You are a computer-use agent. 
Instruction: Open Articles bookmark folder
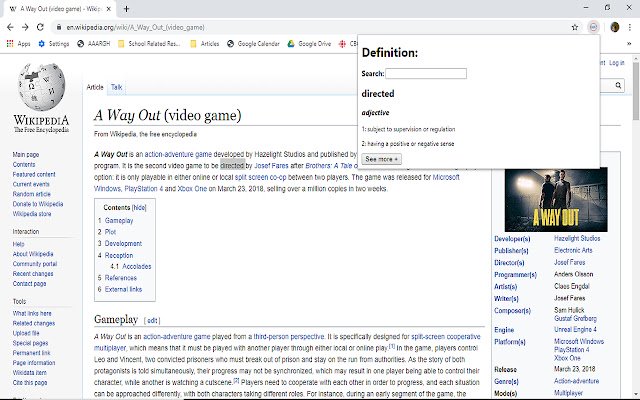click(x=205, y=44)
